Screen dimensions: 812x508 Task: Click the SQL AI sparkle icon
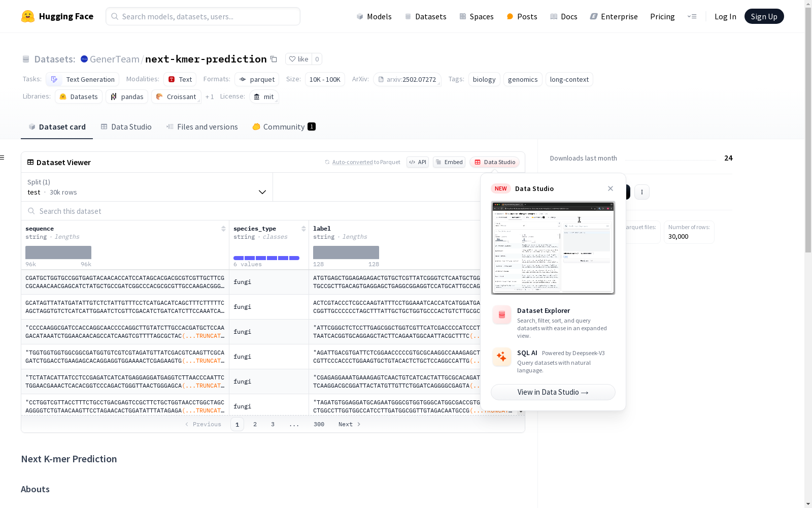[501, 357]
